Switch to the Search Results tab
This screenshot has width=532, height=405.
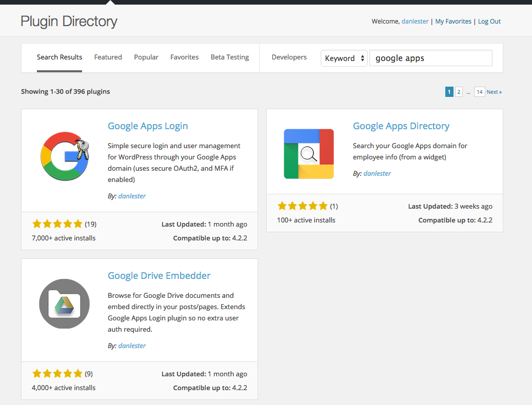click(x=60, y=57)
